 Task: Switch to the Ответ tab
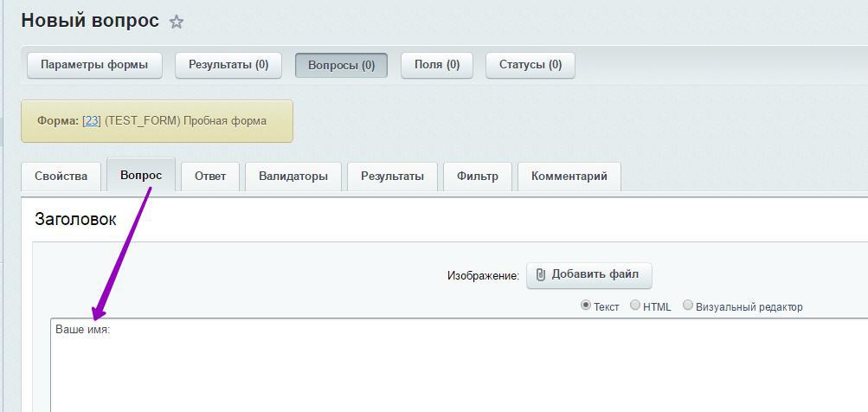click(210, 177)
